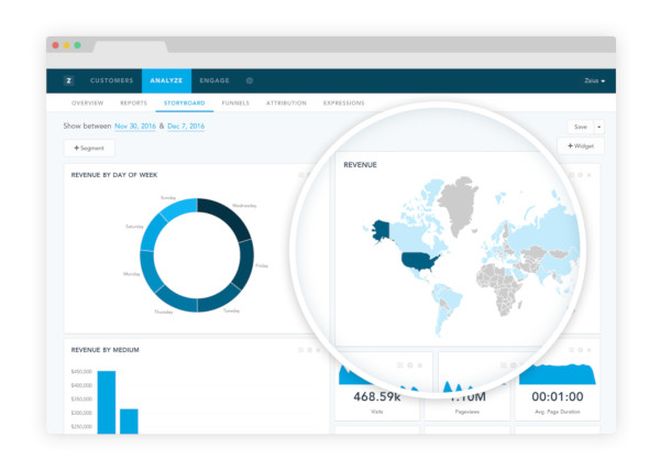Click the Friday slice of the donut chart

[x=245, y=265]
